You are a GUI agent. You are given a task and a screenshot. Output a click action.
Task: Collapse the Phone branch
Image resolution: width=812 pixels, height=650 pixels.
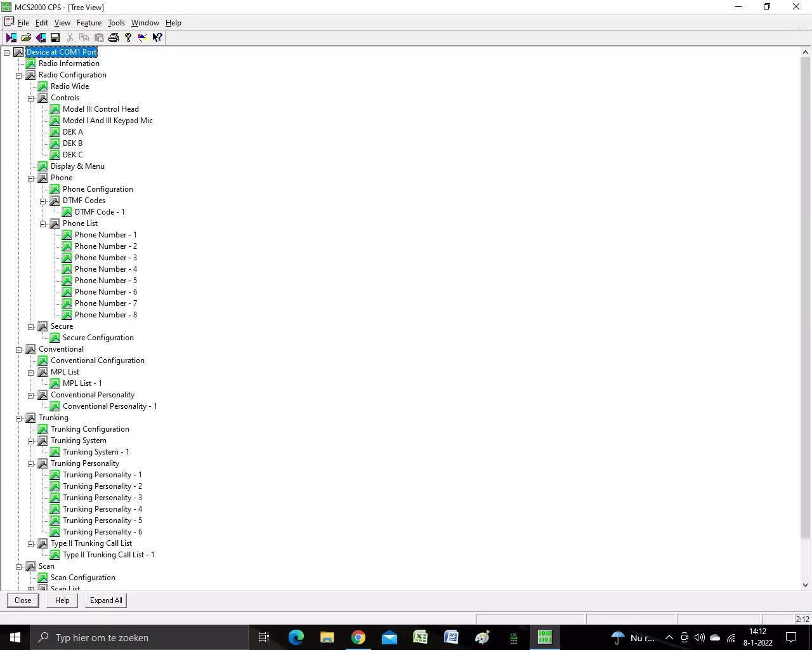click(x=31, y=178)
